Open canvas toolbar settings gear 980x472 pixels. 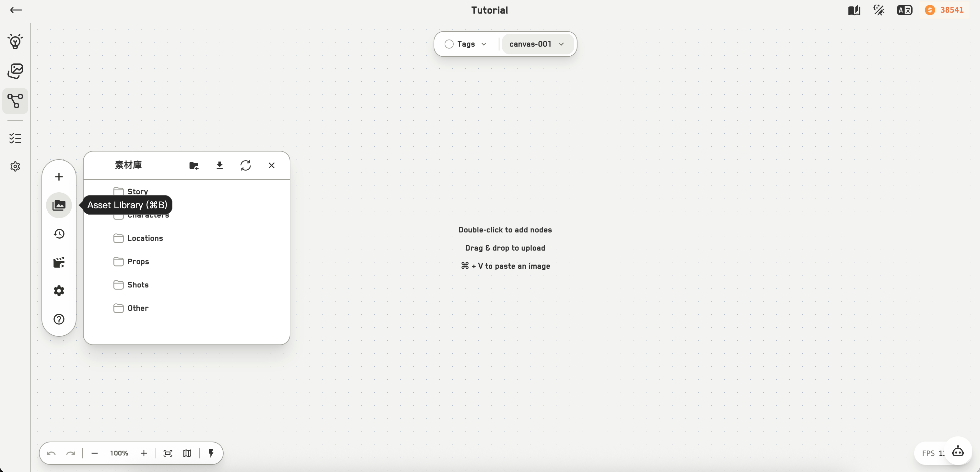[x=59, y=291]
